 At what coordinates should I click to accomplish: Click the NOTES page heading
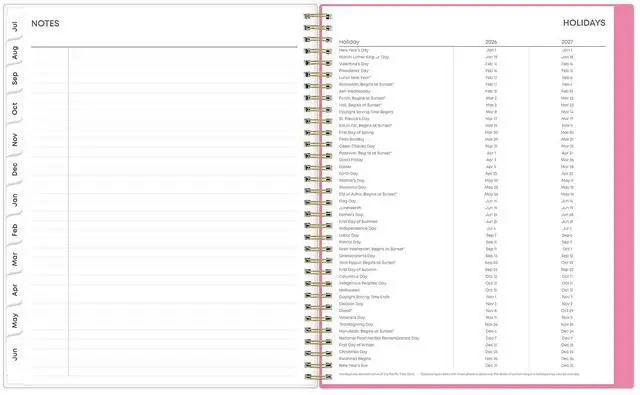(45, 24)
